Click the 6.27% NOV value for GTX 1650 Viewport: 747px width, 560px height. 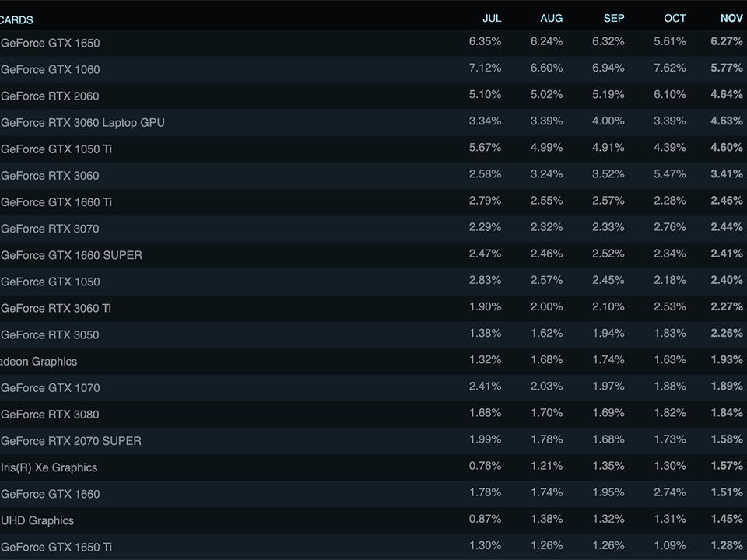pos(726,42)
